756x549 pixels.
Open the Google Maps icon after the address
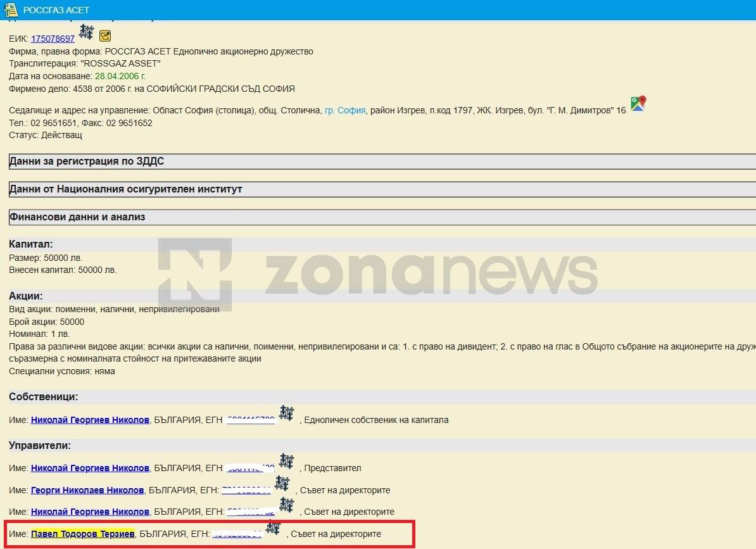(x=638, y=104)
